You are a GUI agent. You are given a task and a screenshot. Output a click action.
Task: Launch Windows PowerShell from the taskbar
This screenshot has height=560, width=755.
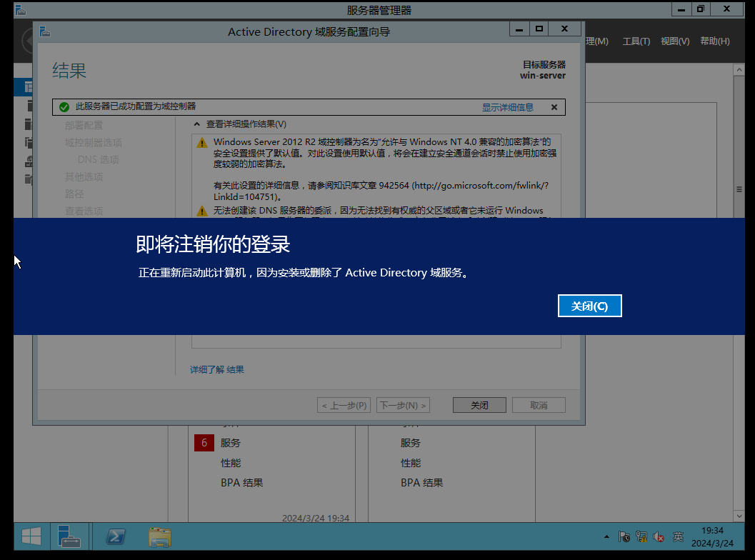click(116, 536)
